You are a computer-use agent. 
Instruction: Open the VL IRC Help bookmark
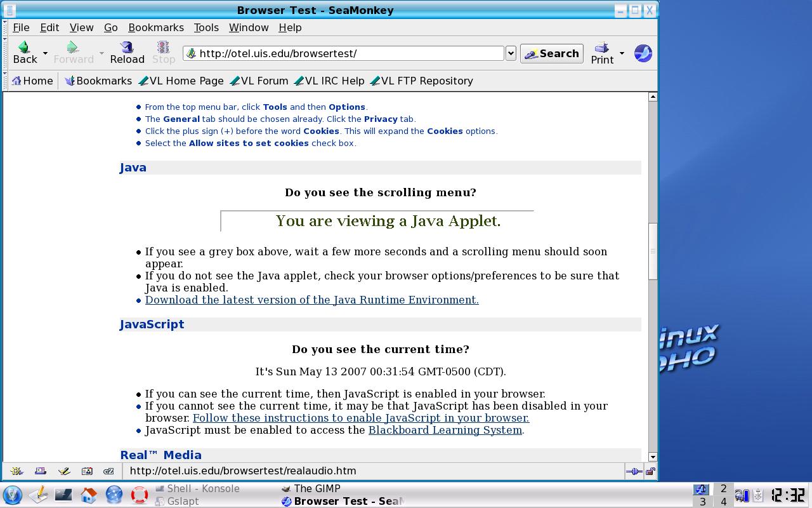tap(329, 81)
